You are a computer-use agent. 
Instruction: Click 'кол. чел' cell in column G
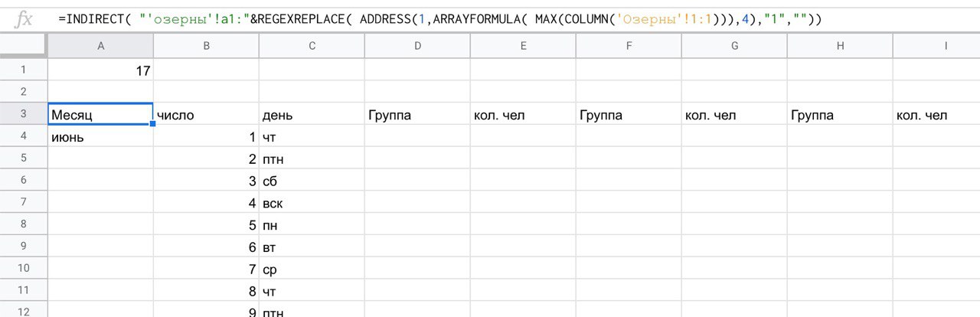734,114
